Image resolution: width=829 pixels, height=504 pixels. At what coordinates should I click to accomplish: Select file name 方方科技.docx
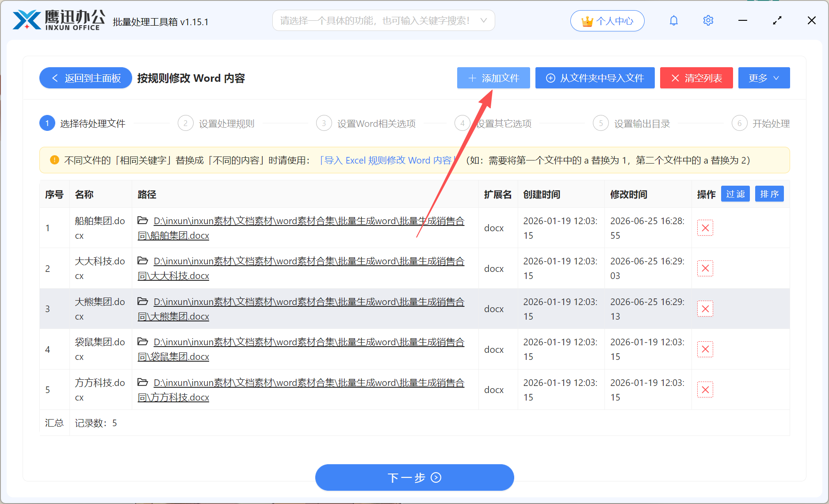100,390
